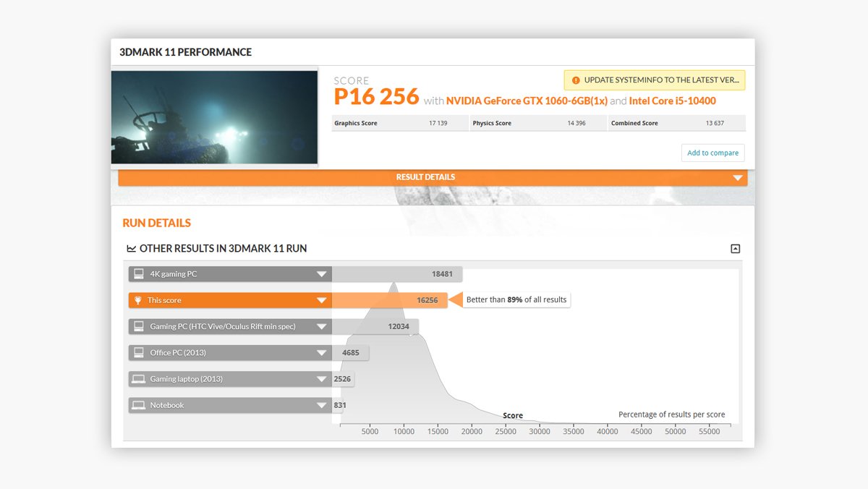Click the 18481 score bar
Image resolution: width=868 pixels, height=489 pixels.
click(x=397, y=274)
